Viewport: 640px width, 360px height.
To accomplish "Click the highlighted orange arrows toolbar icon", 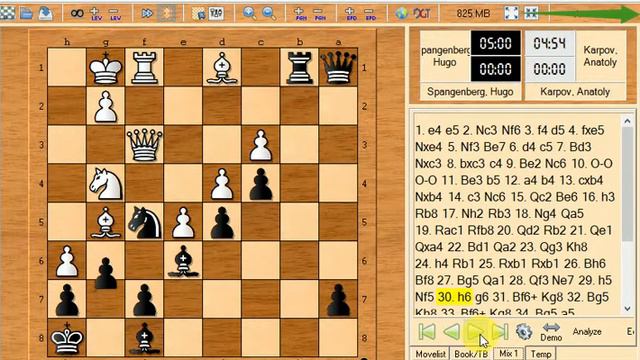I will pos(167,13).
